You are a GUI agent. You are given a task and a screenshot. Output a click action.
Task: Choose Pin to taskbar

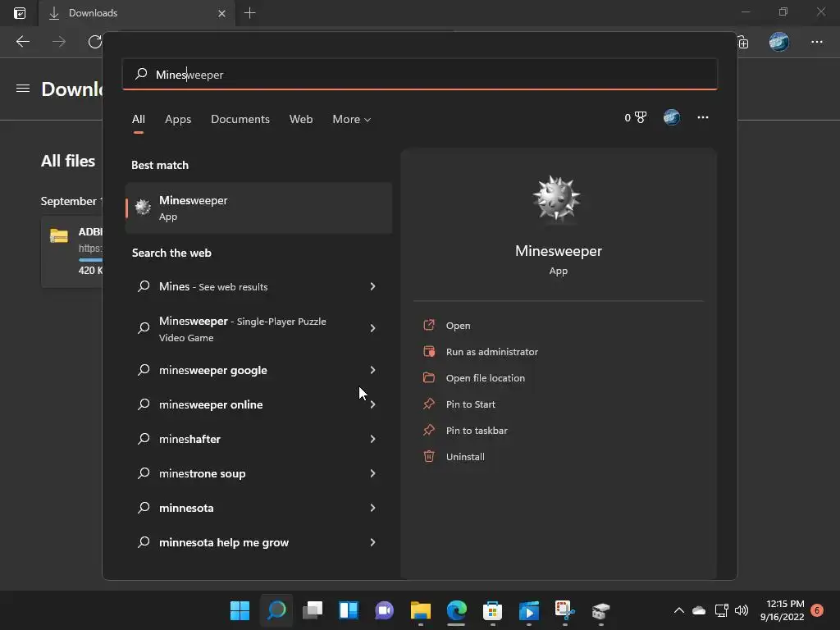click(477, 431)
